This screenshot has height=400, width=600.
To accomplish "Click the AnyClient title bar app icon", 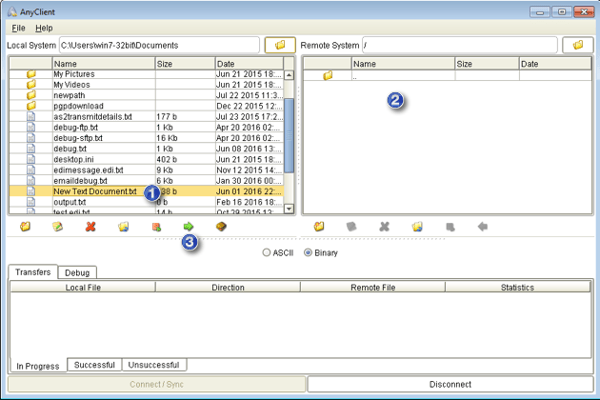I will click(12, 12).
